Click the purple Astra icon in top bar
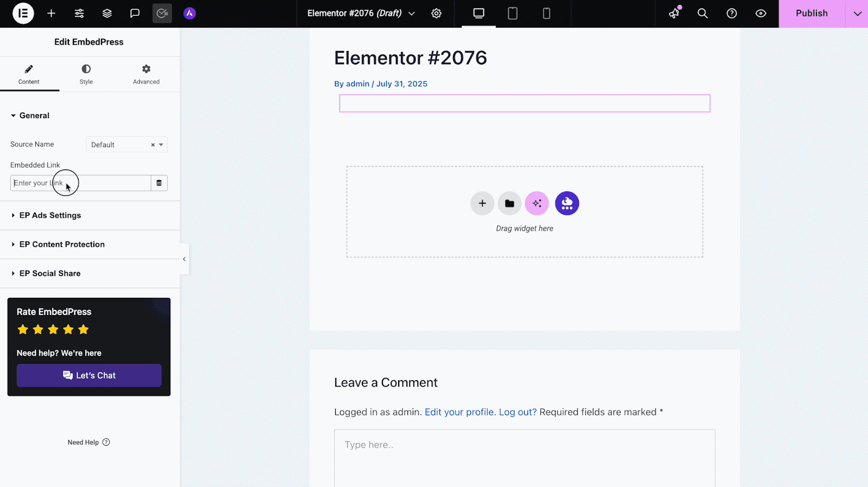This screenshot has height=487, width=868. coord(189,13)
